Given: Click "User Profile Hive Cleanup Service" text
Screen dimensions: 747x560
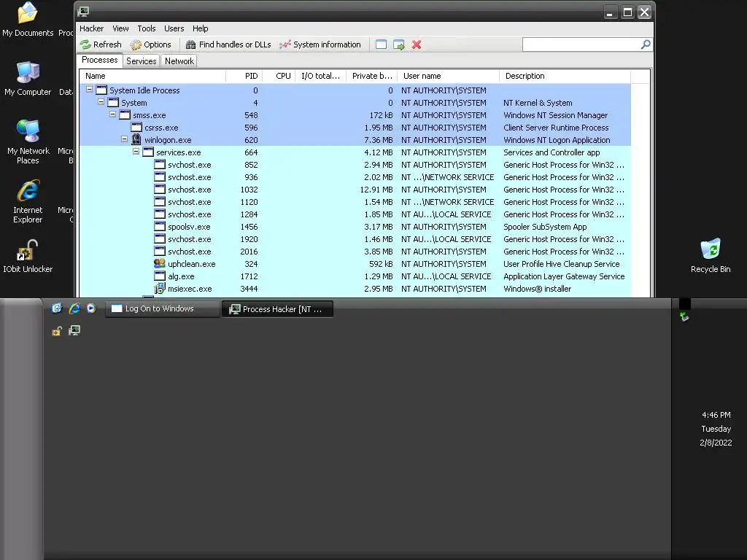Looking at the screenshot, I should pos(562,264).
